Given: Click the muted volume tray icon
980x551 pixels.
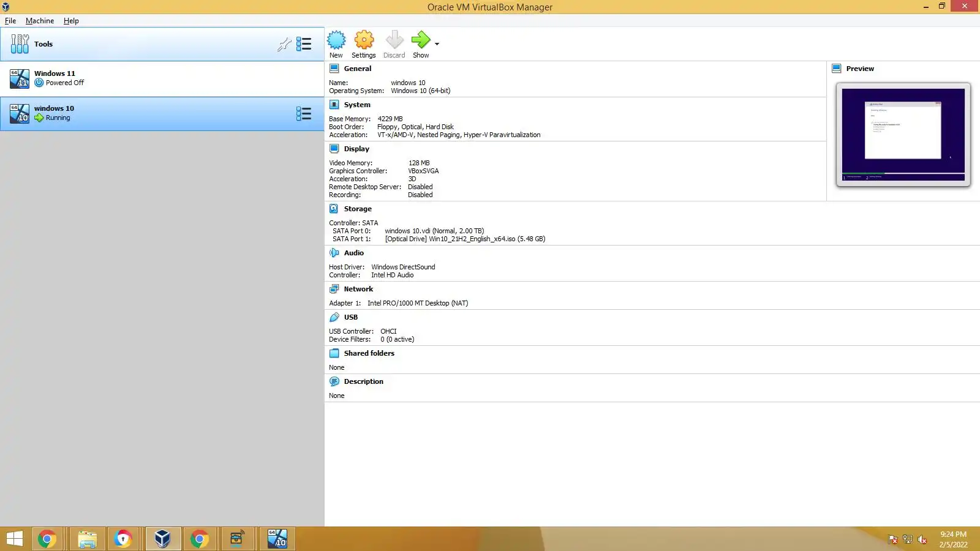Looking at the screenshot, I should 922,539.
